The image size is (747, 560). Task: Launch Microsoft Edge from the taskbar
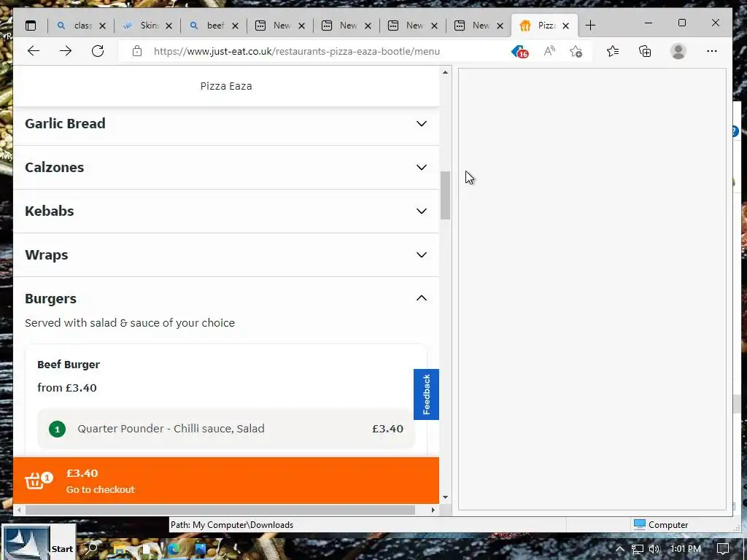pos(174,549)
